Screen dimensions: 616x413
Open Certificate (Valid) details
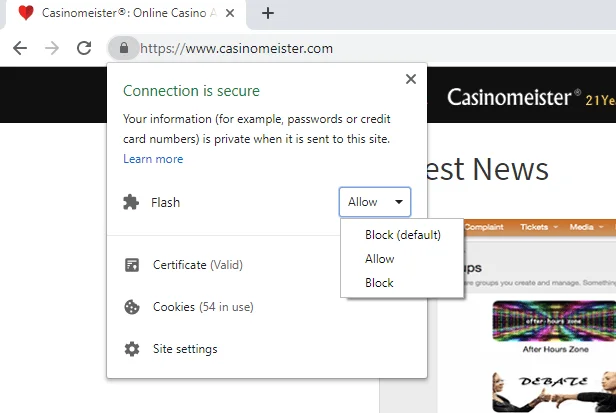[x=198, y=265]
